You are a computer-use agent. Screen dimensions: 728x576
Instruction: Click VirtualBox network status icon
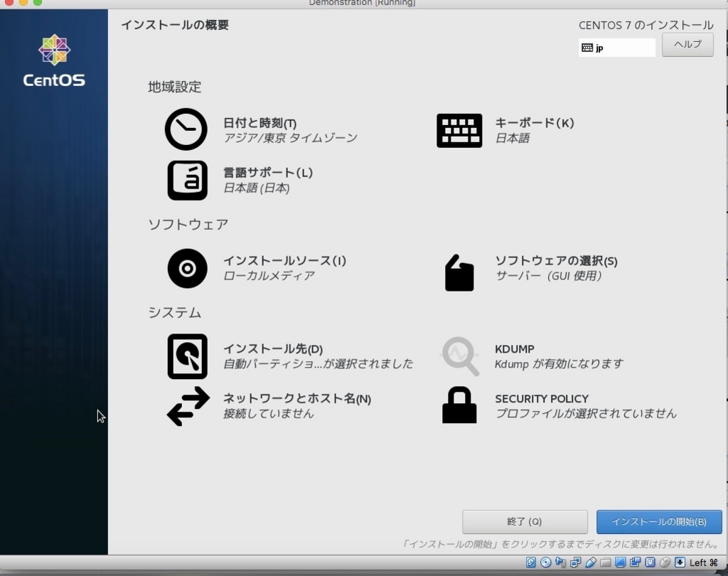575,562
